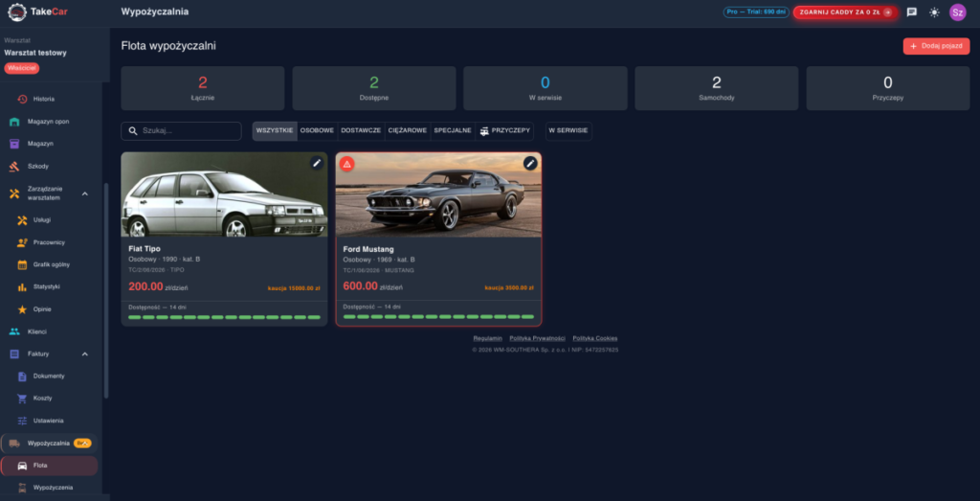Open Pracownicy in the sidebar
Image resolution: width=980 pixels, height=501 pixels.
coord(50,242)
